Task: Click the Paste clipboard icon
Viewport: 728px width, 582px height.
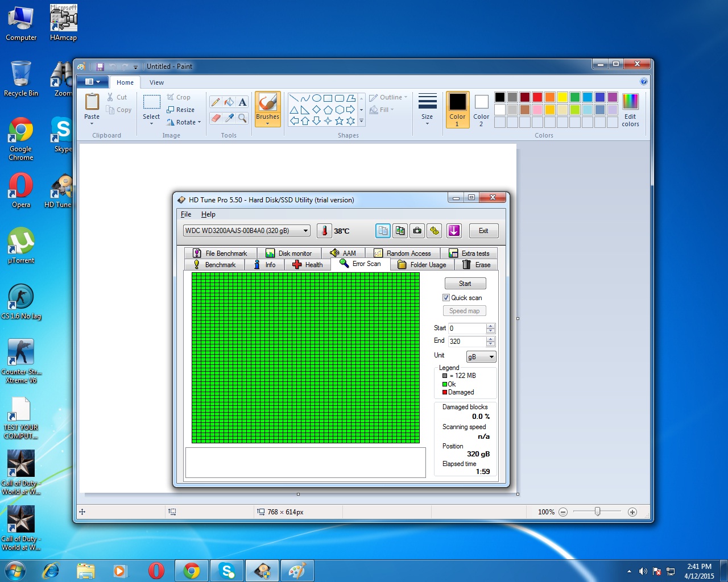Action: (x=92, y=102)
